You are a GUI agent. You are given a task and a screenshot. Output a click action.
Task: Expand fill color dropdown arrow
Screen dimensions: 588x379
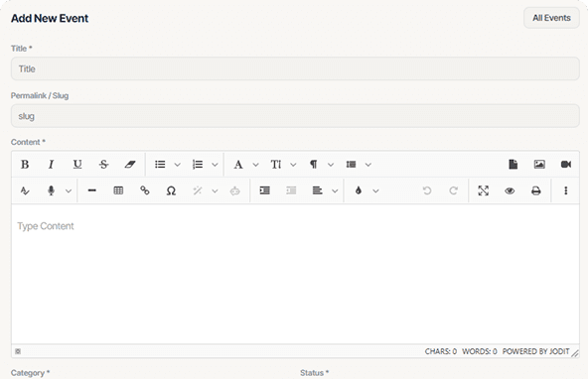point(375,191)
